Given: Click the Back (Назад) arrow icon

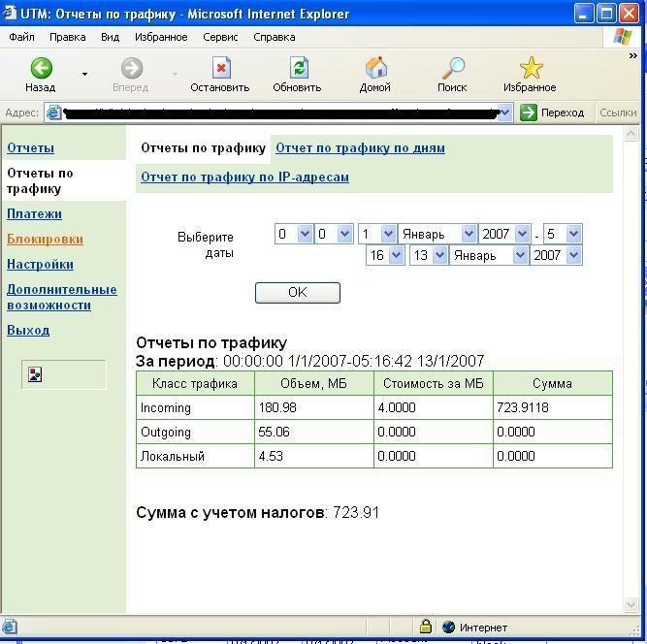Looking at the screenshot, I should click(x=41, y=68).
